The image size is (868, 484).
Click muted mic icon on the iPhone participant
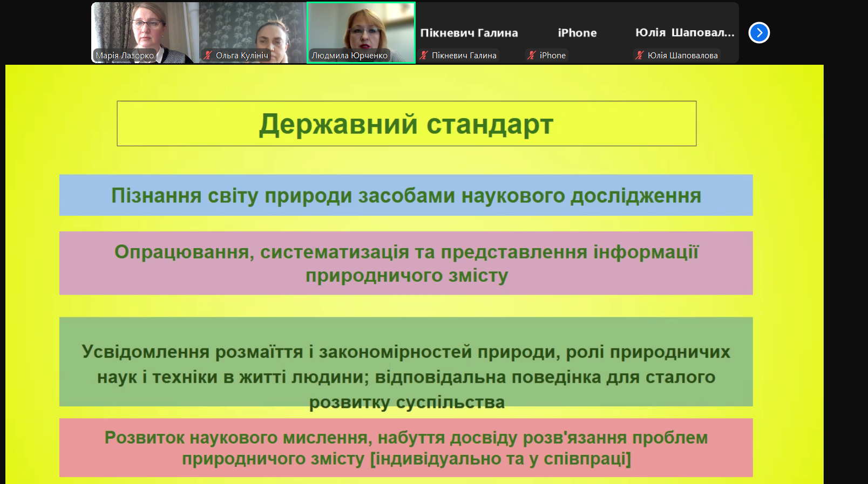pyautogui.click(x=532, y=55)
